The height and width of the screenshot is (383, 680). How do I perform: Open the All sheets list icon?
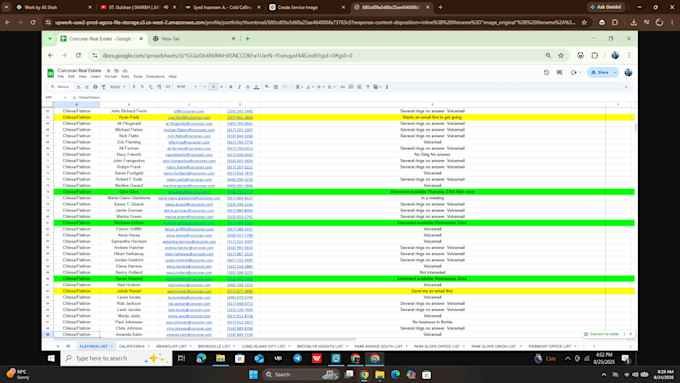[x=68, y=346]
